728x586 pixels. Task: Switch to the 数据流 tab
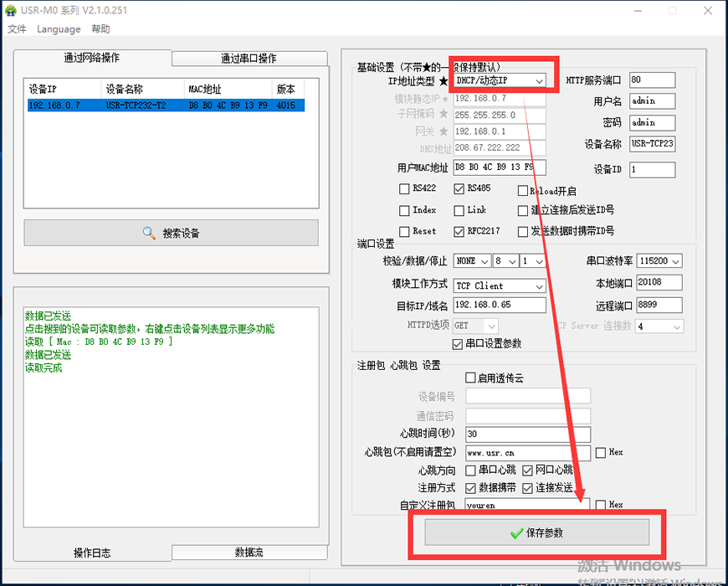tap(249, 553)
